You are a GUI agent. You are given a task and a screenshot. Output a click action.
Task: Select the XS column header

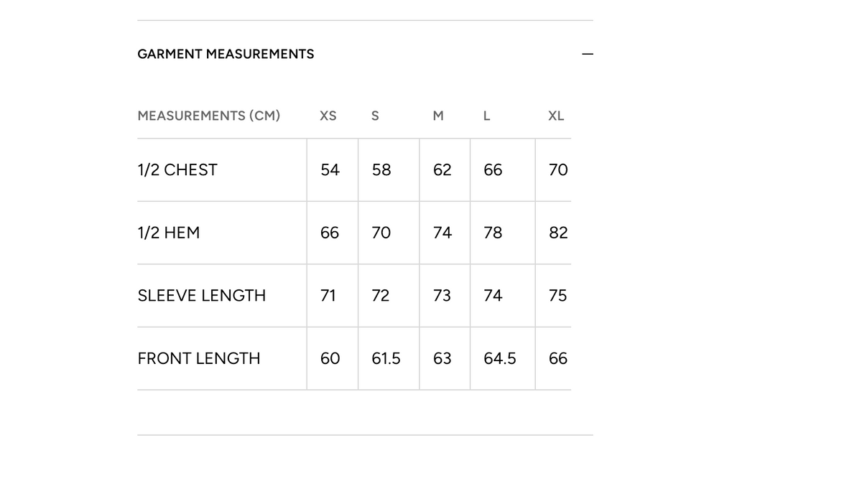click(x=328, y=116)
